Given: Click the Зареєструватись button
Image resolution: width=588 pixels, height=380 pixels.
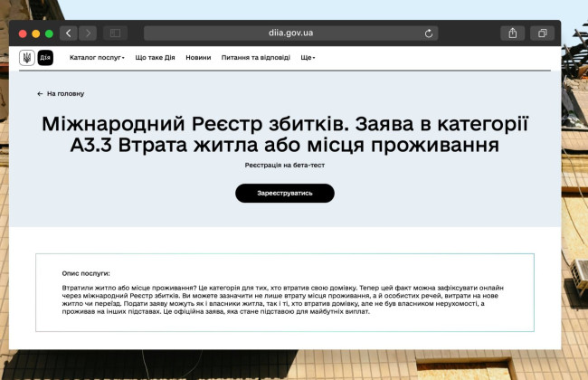Looking at the screenshot, I should tap(285, 194).
